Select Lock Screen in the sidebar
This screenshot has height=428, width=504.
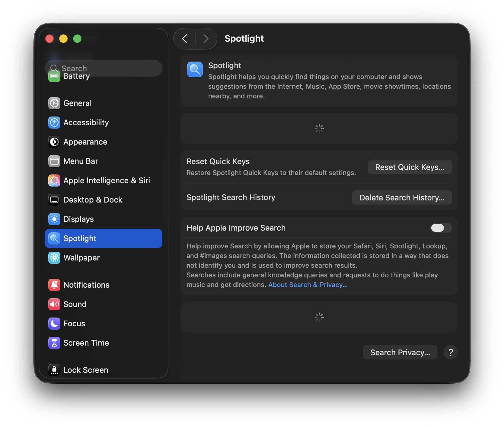104,370
